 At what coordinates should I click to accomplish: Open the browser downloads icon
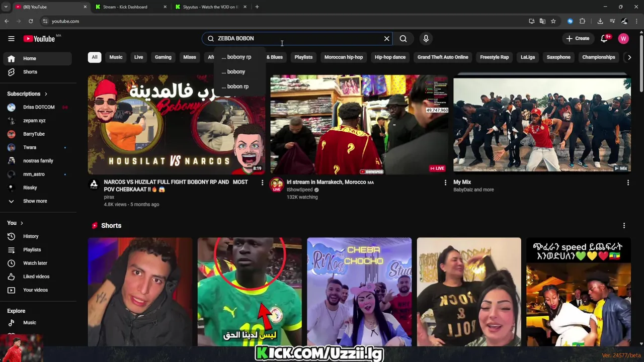point(600,21)
